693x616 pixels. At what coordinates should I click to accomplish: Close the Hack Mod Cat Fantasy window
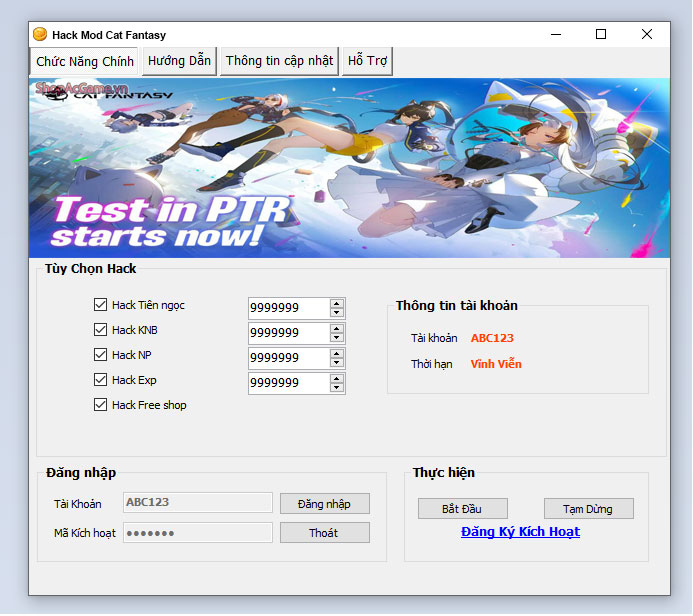point(647,34)
